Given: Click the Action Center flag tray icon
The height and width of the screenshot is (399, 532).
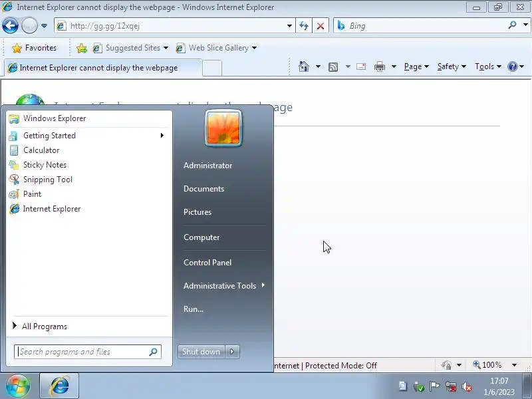Looking at the screenshot, I should click(x=434, y=386).
